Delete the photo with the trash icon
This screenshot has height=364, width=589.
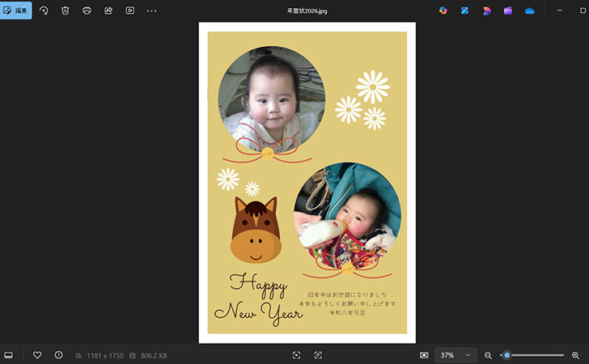(66, 11)
